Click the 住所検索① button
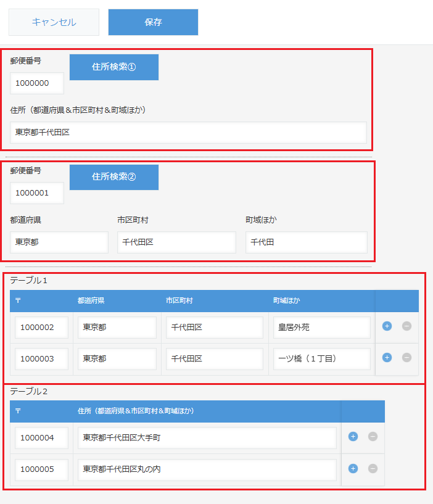This screenshot has height=504, width=433. pos(113,67)
